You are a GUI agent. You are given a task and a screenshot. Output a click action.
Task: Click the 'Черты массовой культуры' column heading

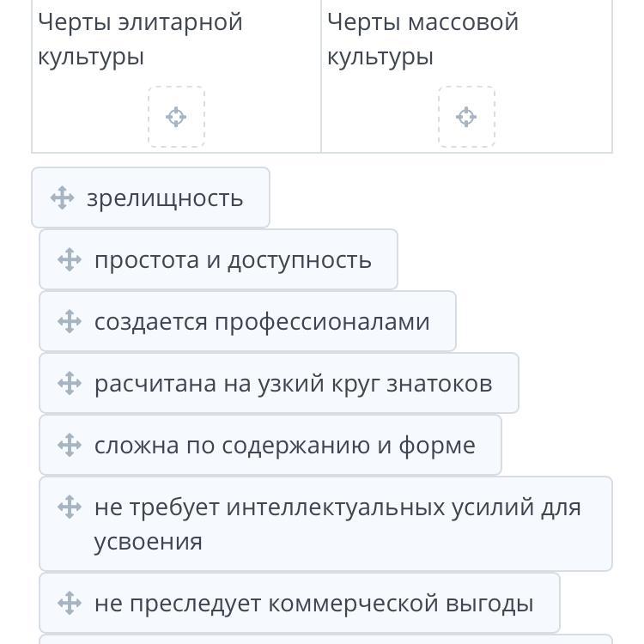tap(422, 39)
